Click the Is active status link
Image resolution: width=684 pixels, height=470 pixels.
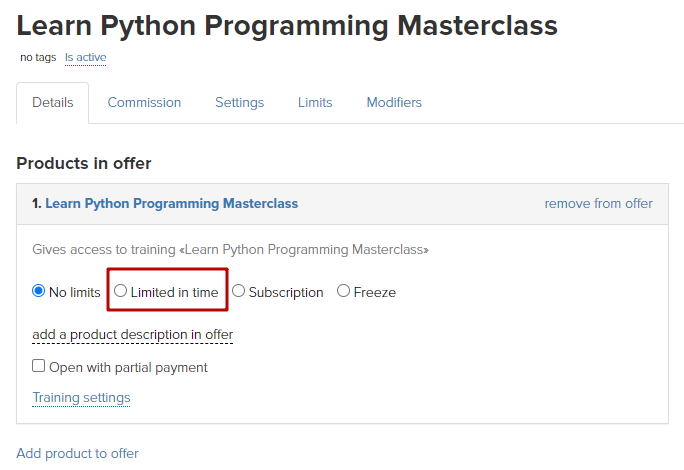[86, 58]
